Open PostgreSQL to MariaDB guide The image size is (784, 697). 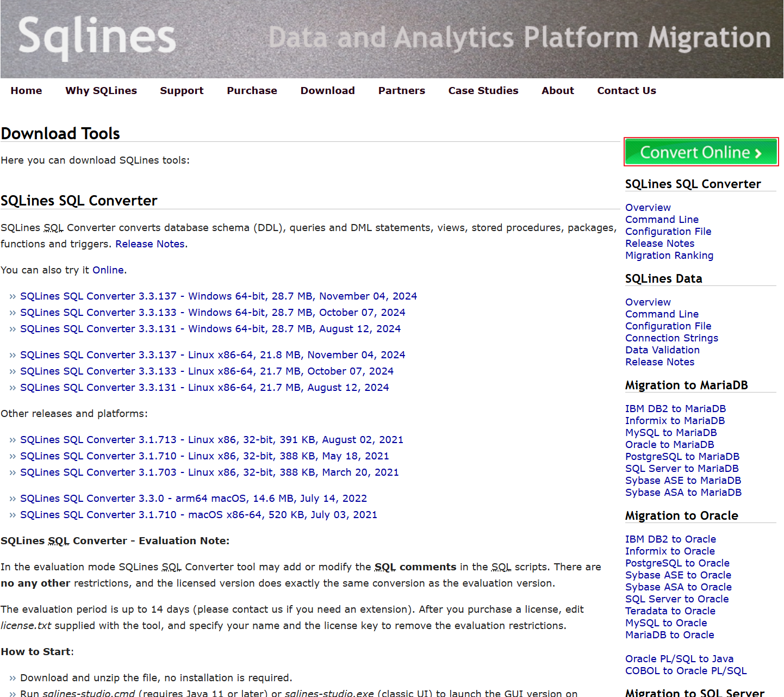[682, 457]
